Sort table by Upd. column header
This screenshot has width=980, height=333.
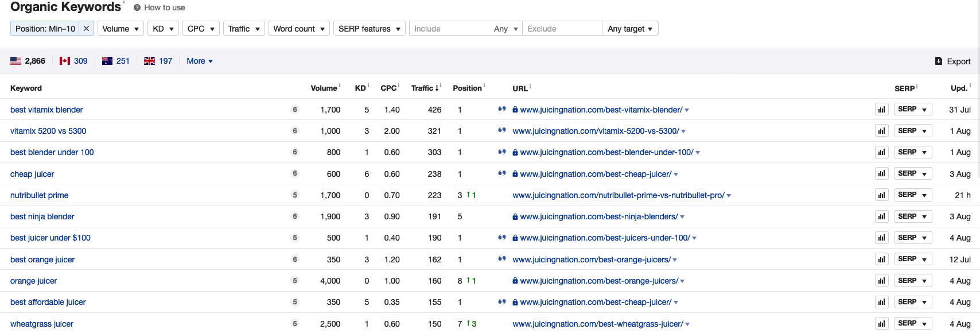[x=959, y=88]
